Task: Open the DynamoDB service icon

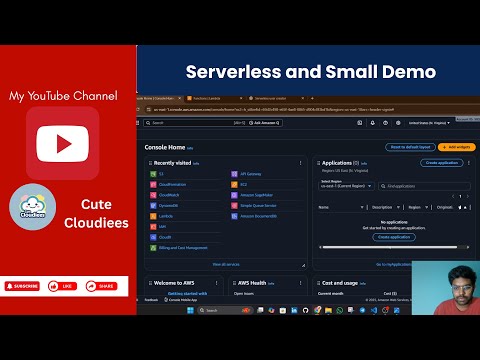Action: point(153,206)
